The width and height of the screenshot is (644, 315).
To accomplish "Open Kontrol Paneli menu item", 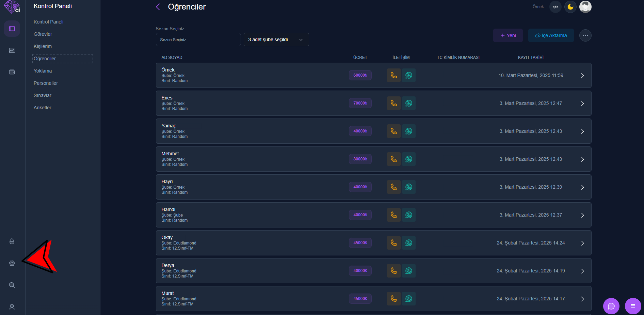I will click(49, 22).
